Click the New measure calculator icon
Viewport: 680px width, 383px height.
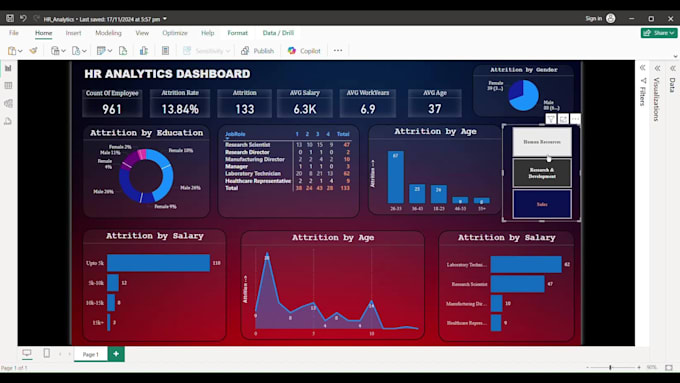[165, 51]
